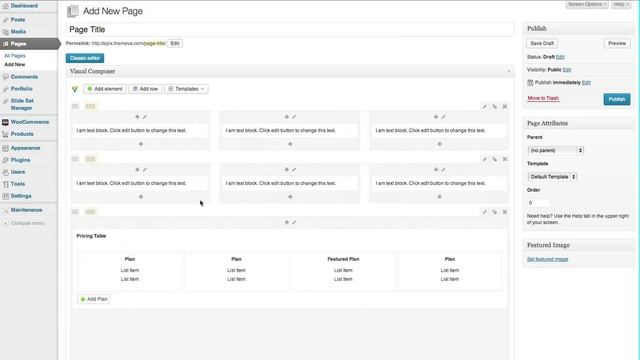
Task: Click Add Plan button
Action: tap(93, 299)
